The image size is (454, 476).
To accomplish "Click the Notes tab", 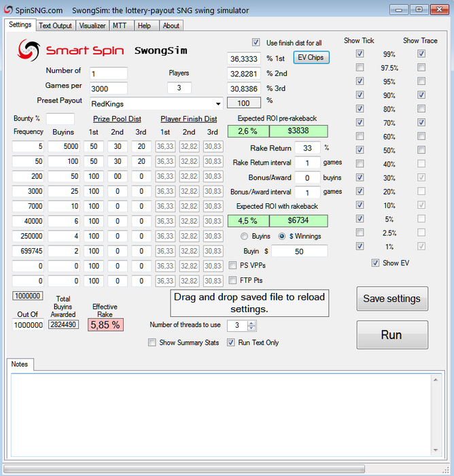I will tap(20, 364).
